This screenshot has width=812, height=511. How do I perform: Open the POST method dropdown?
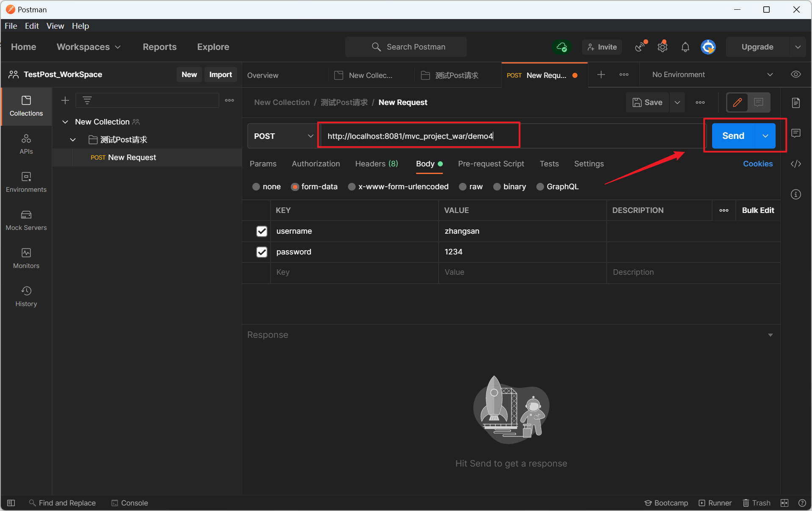click(283, 136)
